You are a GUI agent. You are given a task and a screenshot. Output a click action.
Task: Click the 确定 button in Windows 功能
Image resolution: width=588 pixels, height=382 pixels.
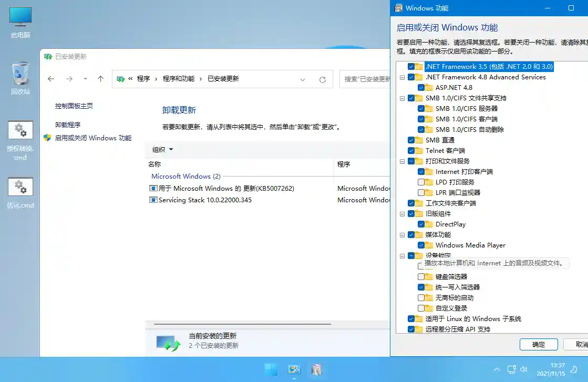tap(539, 344)
